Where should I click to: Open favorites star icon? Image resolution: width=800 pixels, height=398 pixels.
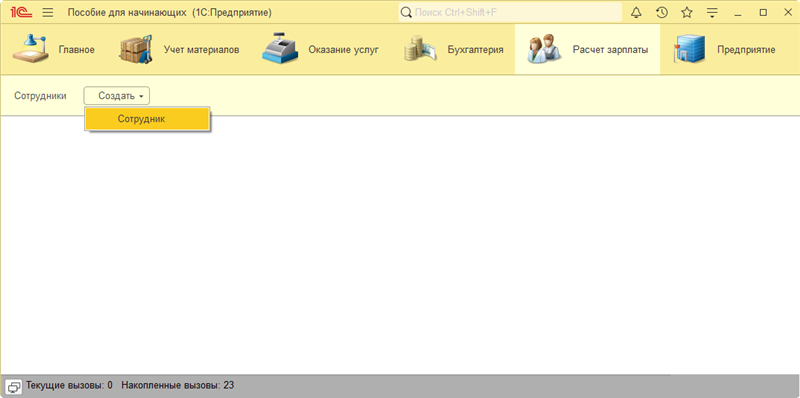point(687,13)
